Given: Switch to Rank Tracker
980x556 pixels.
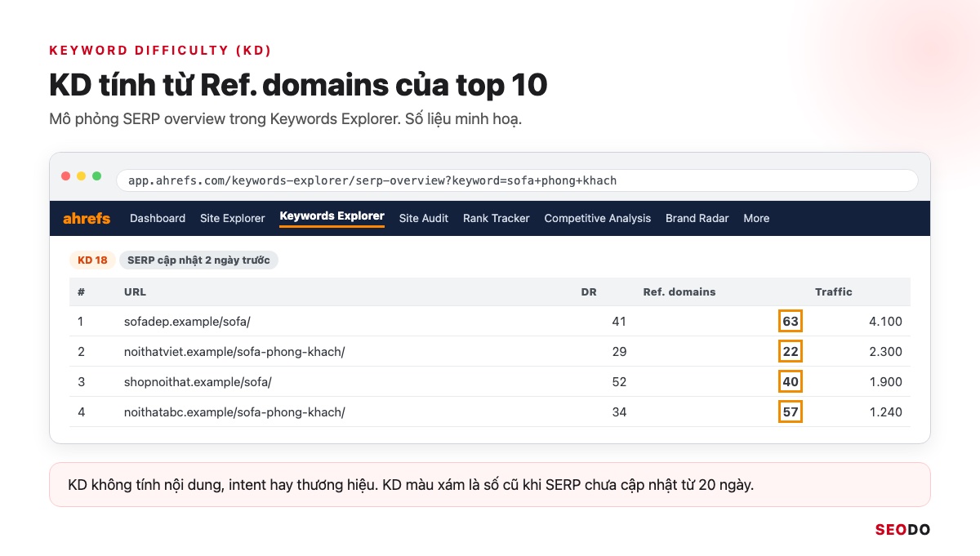Looking at the screenshot, I should click(497, 218).
